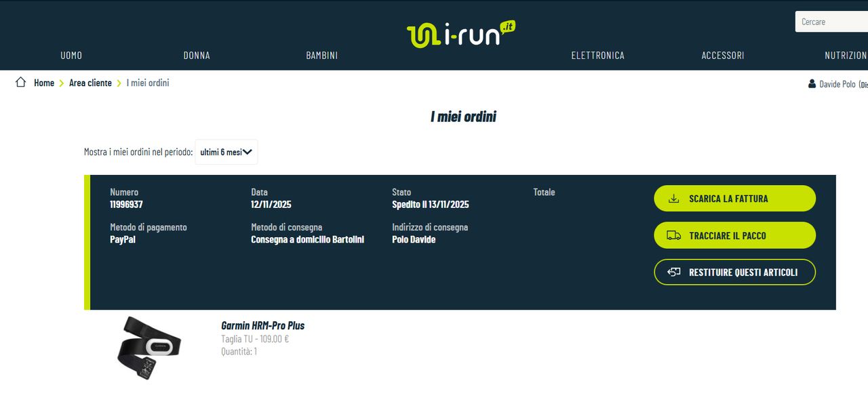Screen dimensions: 868x408
Task: Click delivery address 'Polo Davide'
Action: tap(414, 239)
